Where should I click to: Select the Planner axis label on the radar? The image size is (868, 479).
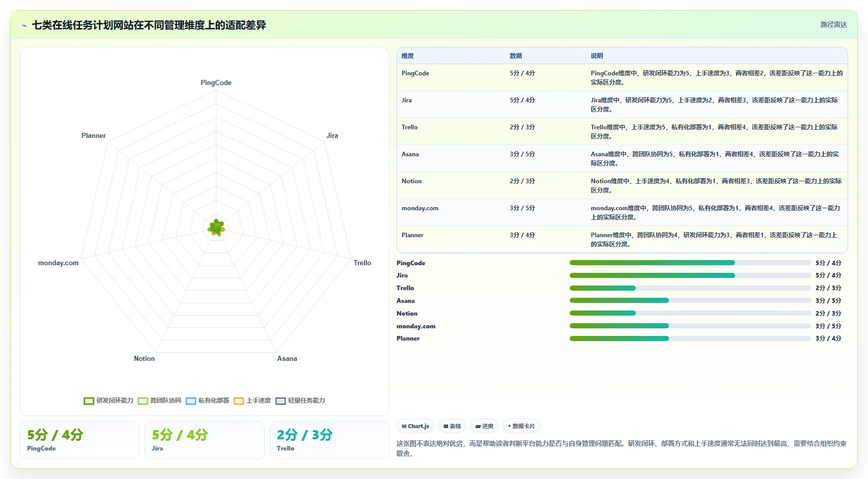click(94, 135)
